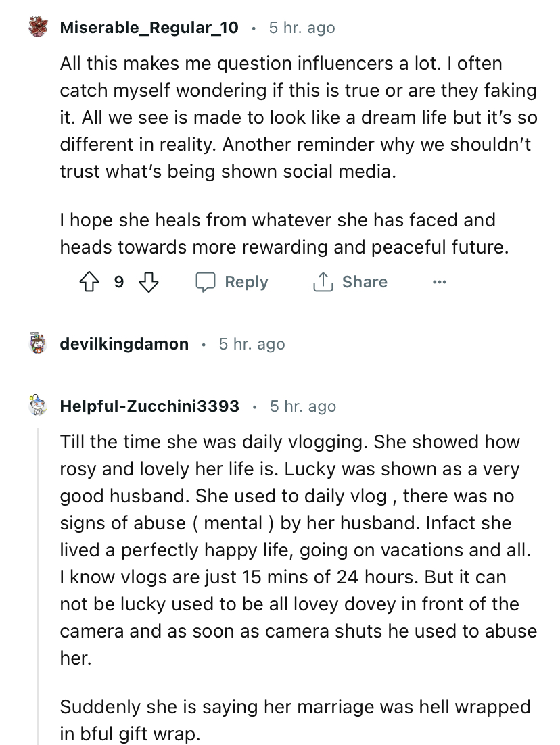Click the 'All this makes me question' paragraph
Viewport: 560px width, 745px height.
(x=298, y=118)
